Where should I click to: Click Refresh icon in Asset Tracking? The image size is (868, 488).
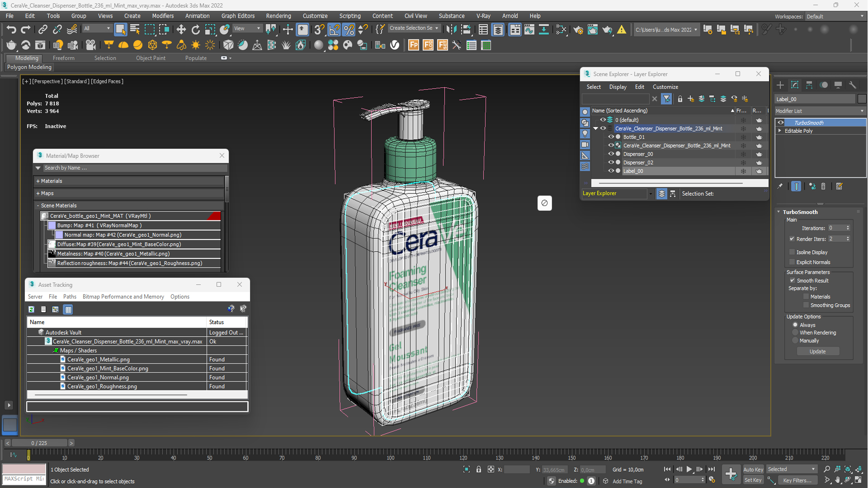coord(31,310)
